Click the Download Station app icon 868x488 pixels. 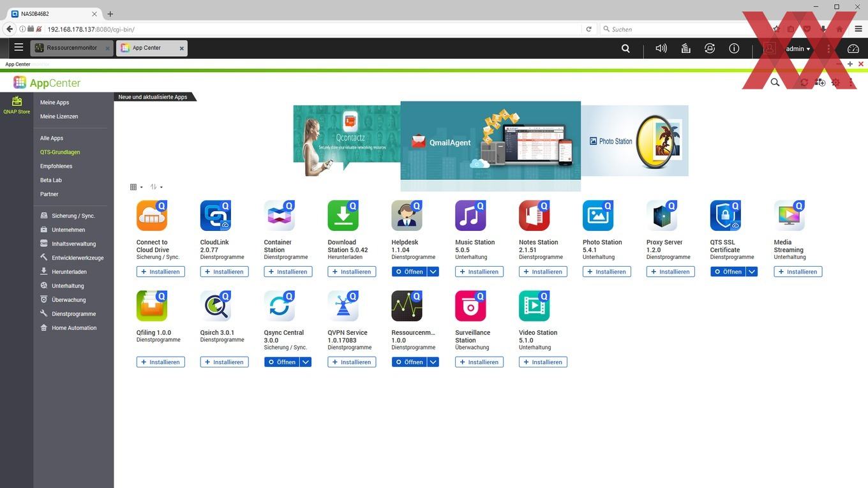343,216
